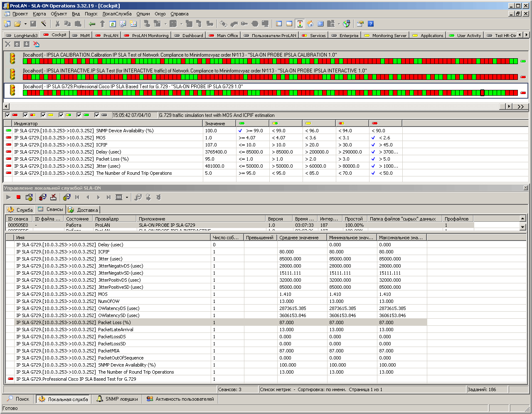Click the green back arrow icon

point(92,24)
